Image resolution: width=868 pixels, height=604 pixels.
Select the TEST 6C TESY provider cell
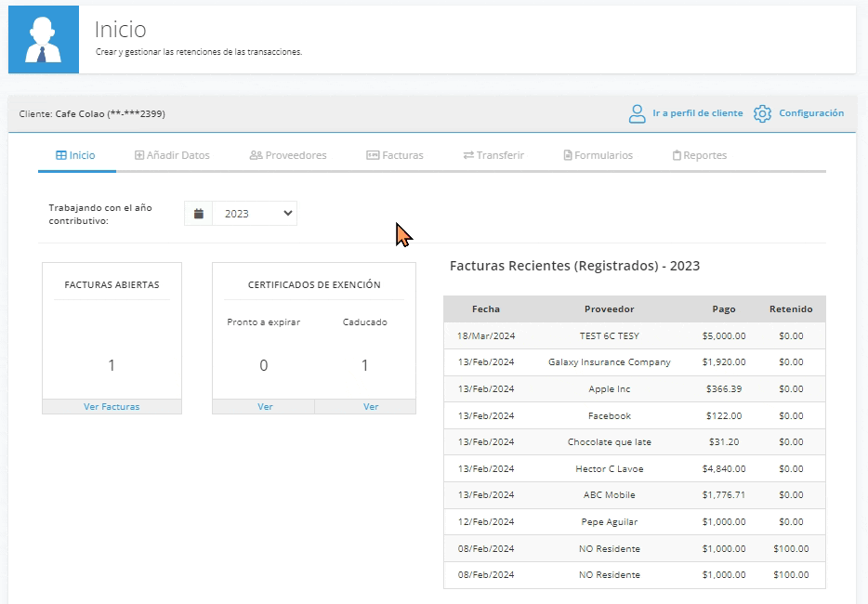609,335
